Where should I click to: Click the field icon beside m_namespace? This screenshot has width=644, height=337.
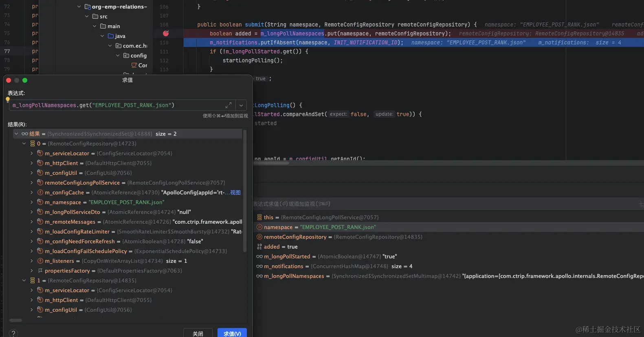(40, 202)
